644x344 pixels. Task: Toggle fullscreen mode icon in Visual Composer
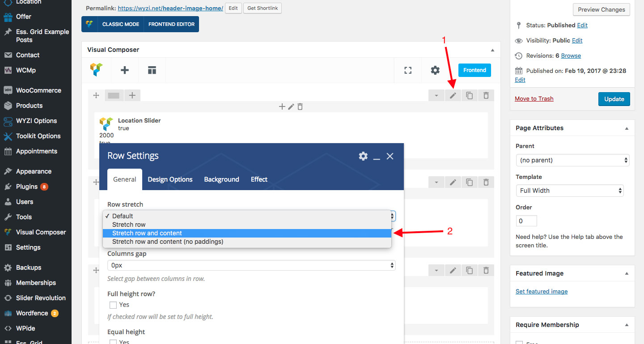click(x=408, y=70)
